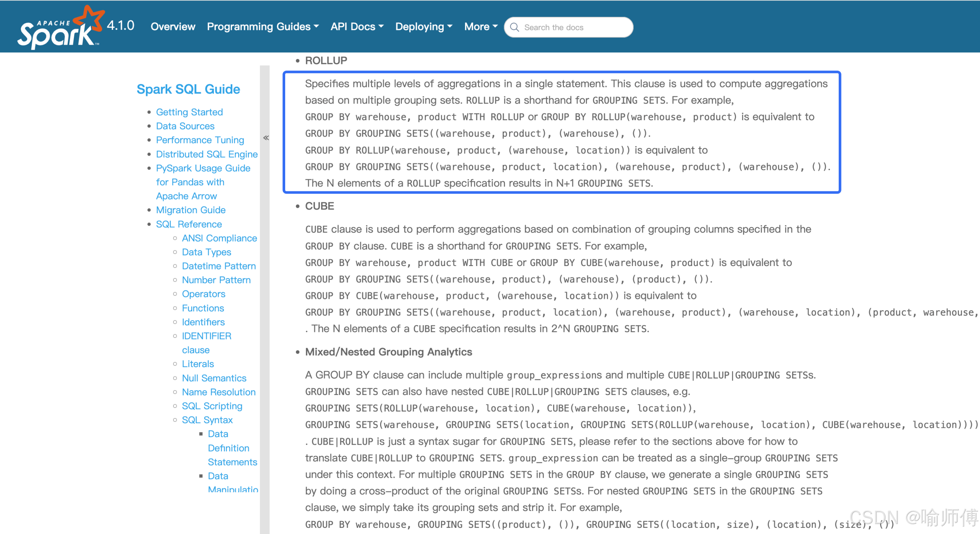Open the Deploying dropdown menu
Image resolution: width=980 pixels, height=534 pixels.
[424, 27]
